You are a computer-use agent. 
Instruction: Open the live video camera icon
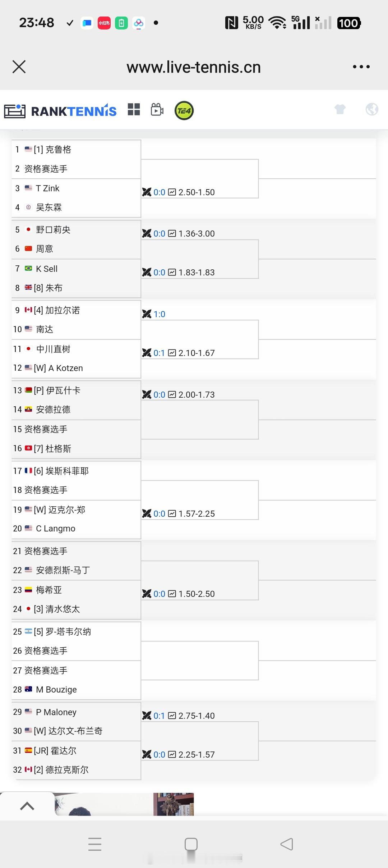pyautogui.click(x=157, y=110)
